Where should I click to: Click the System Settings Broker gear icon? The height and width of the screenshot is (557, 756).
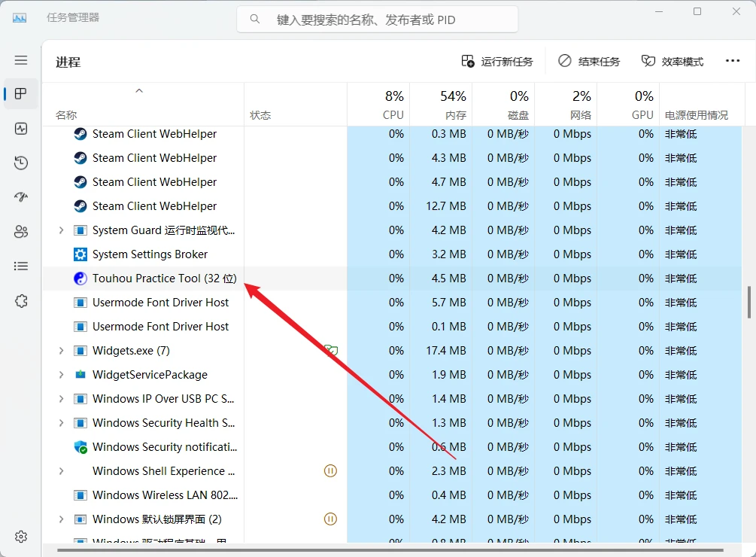80,254
